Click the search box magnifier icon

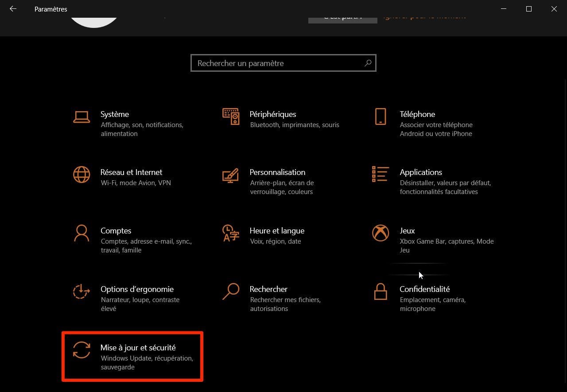(x=368, y=63)
